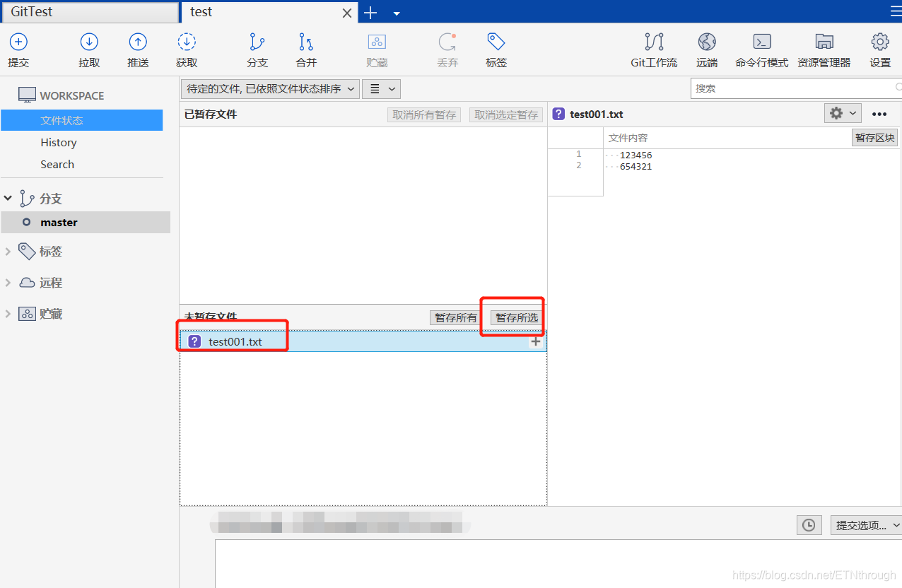Click the WORKSPACE header in the sidebar
This screenshot has width=902, height=588.
pos(71,95)
